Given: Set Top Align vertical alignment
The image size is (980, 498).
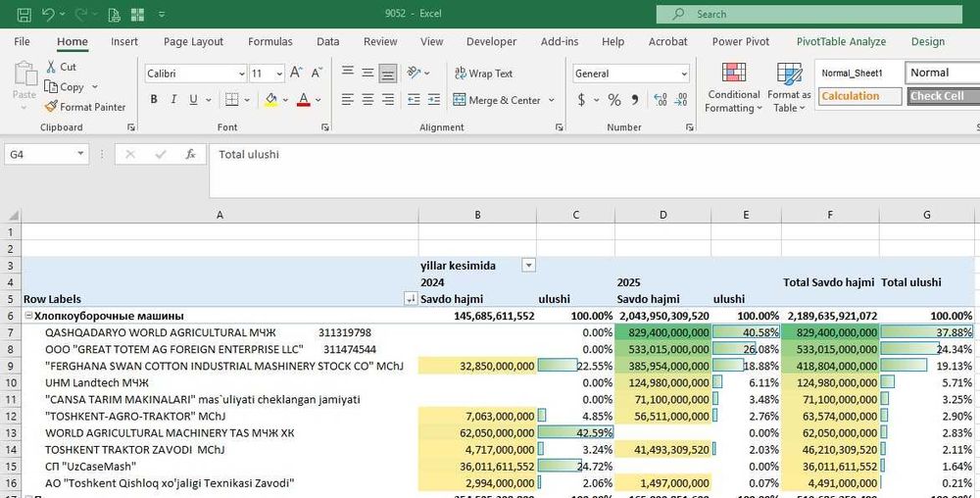Looking at the screenshot, I should pos(348,73).
